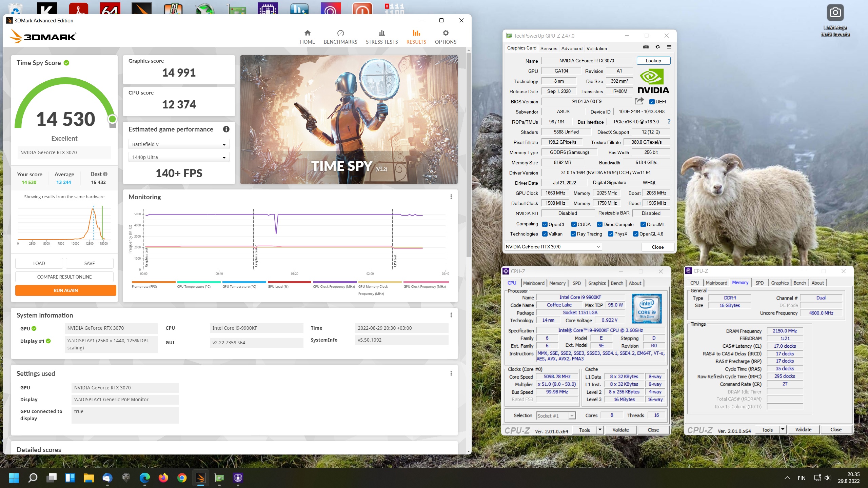The image size is (868, 488).
Task: Open the 1440p Ultra resolution dropdown
Action: pos(179,157)
